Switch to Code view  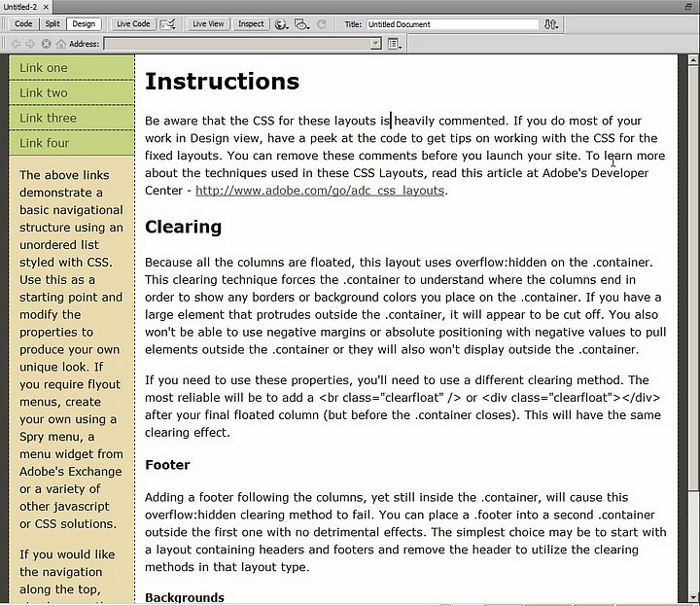point(23,24)
